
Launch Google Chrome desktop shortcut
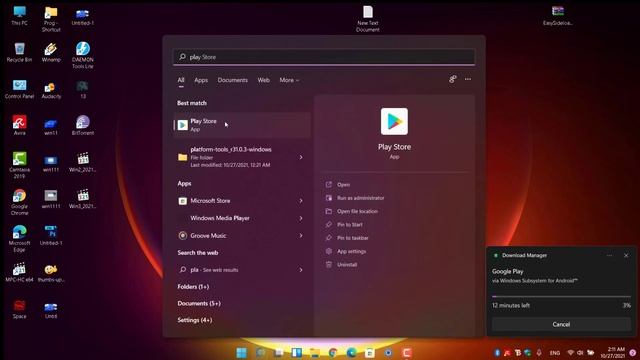coord(20,202)
